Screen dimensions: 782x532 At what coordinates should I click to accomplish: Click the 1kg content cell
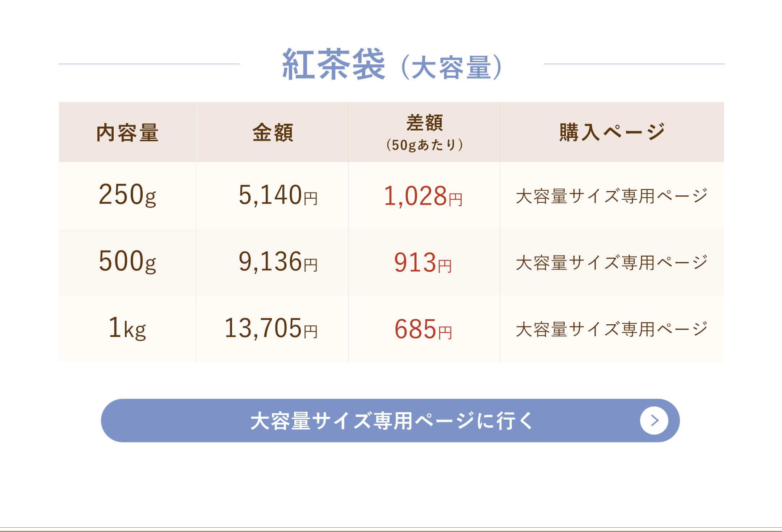pyautogui.click(x=127, y=329)
